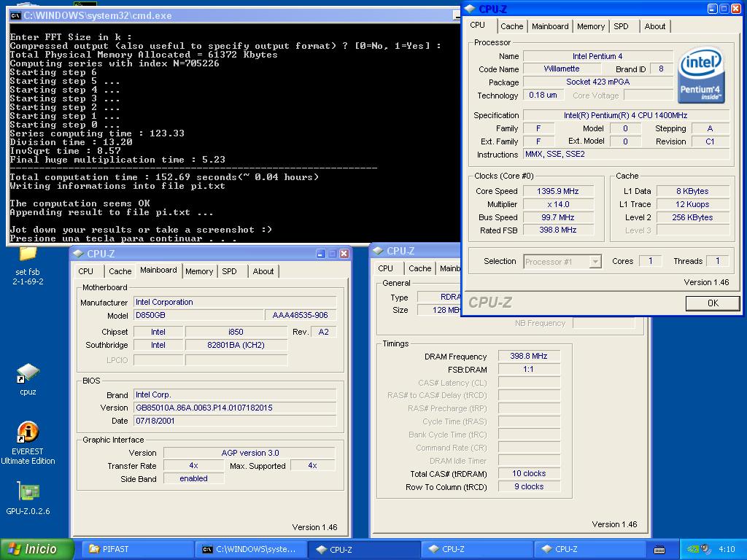
Task: Click the 1395.9 MHz core speed value
Action: (x=558, y=191)
